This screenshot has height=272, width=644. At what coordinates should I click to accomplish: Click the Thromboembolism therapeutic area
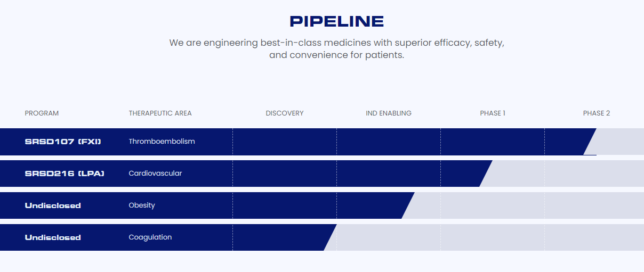162,142
